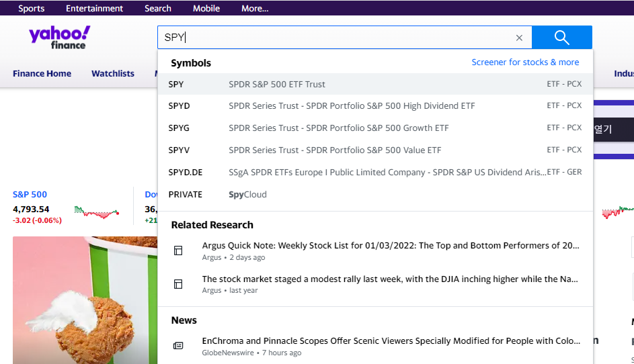Open the S&P 500 index link
Screen dimensions: 634x364
[30, 194]
